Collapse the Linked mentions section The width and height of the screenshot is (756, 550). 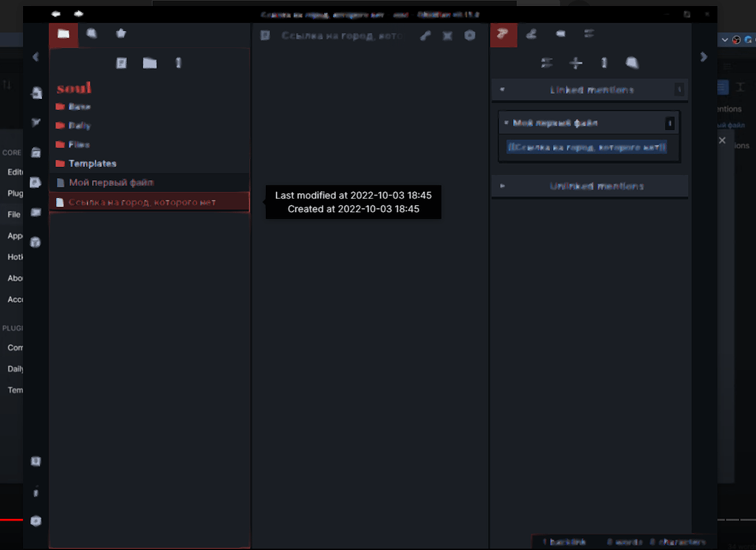tap(502, 89)
